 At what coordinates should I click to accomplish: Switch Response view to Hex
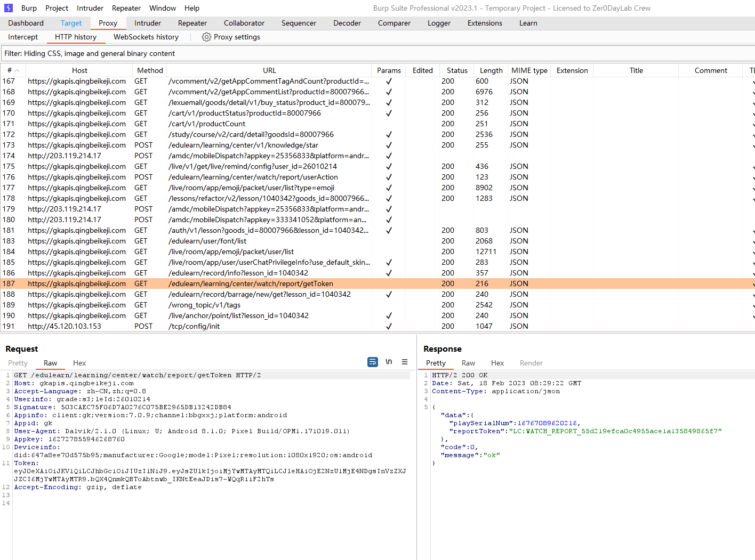pyautogui.click(x=497, y=363)
